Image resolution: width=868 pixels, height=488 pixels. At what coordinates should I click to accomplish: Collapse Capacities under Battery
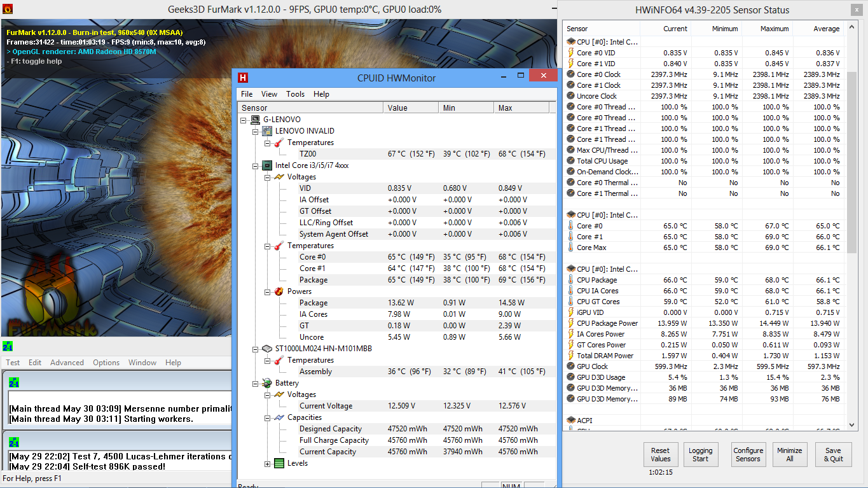pos(267,417)
